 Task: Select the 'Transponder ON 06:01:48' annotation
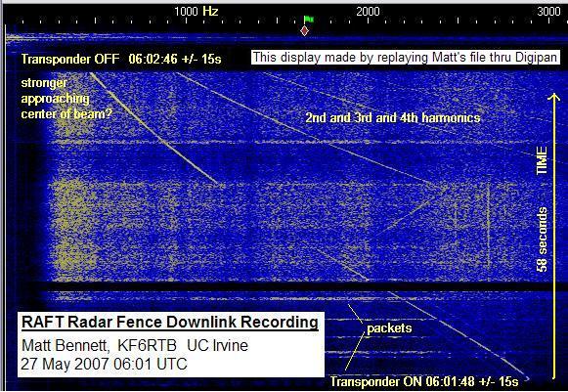tap(424, 381)
